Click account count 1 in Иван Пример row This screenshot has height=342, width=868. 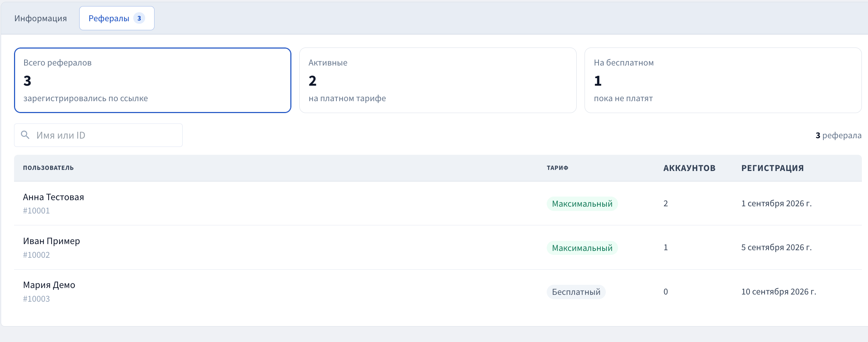(666, 247)
